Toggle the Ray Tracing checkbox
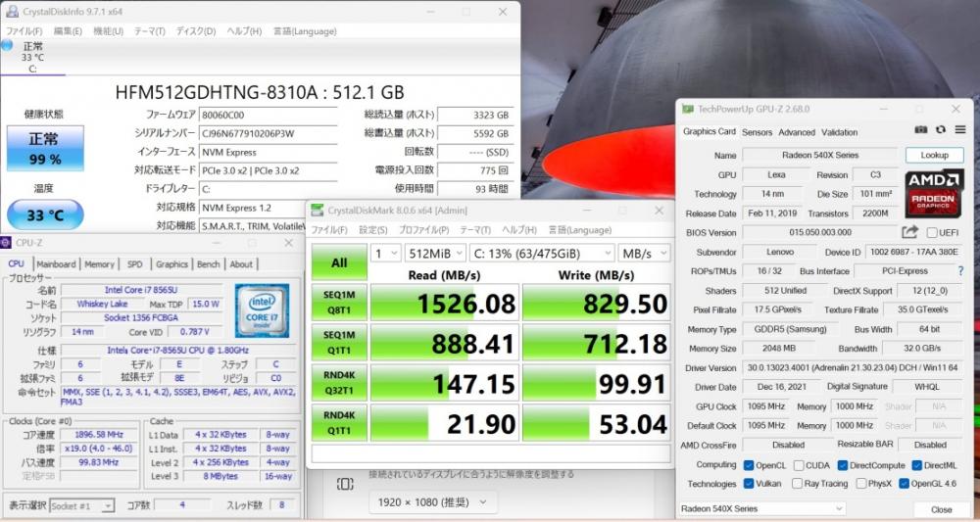 pyautogui.click(x=798, y=484)
